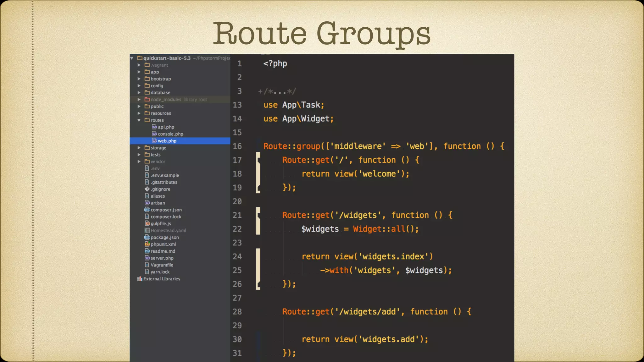The width and height of the screenshot is (644, 362).
Task: Click the node_modules red folder icon
Action: tap(147, 99)
